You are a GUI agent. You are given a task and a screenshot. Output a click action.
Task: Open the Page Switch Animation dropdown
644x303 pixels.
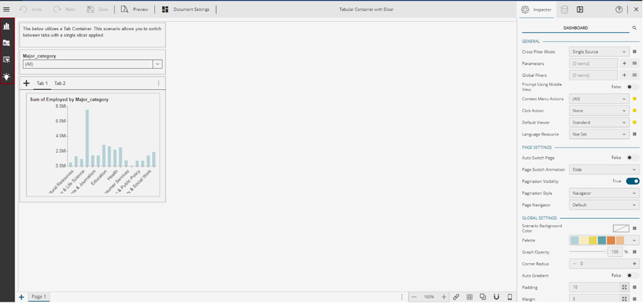604,169
